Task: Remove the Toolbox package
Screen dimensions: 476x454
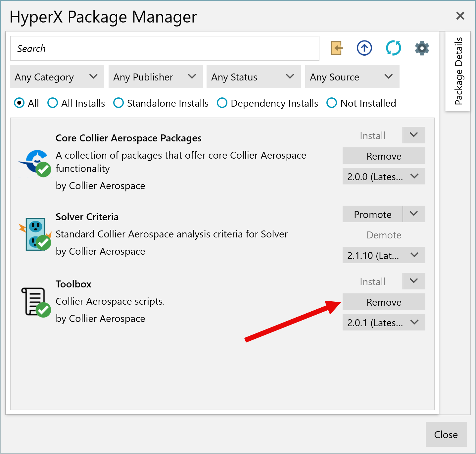Action: (x=384, y=302)
